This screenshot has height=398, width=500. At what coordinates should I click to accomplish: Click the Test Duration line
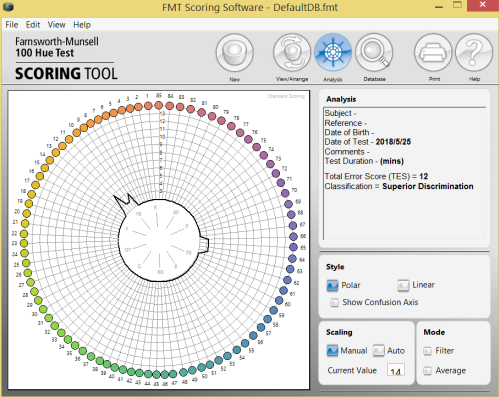click(364, 161)
